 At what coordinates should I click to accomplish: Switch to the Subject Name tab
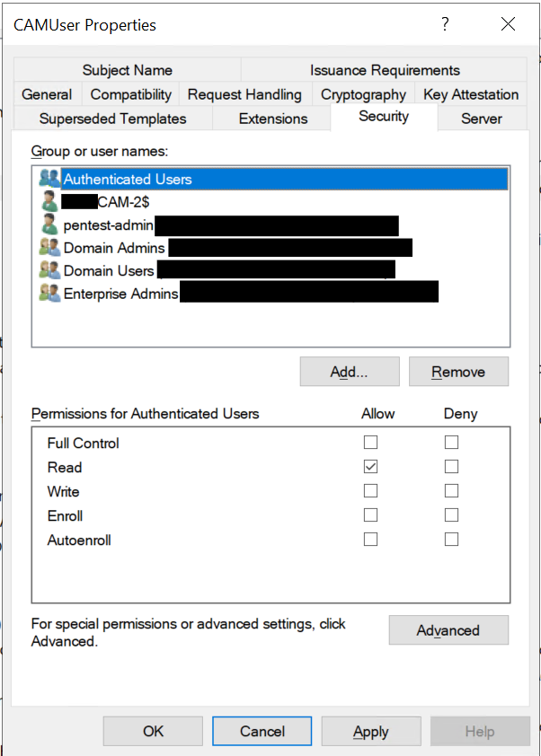tap(127, 70)
